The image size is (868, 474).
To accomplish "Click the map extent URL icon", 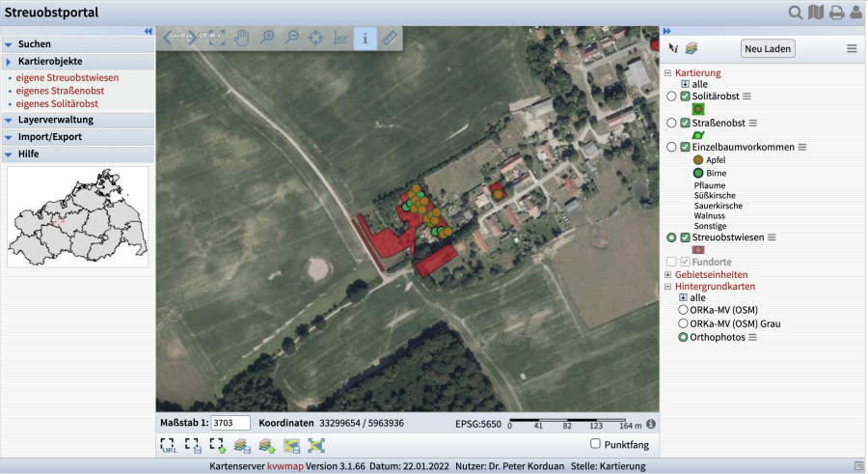I will tap(169, 445).
